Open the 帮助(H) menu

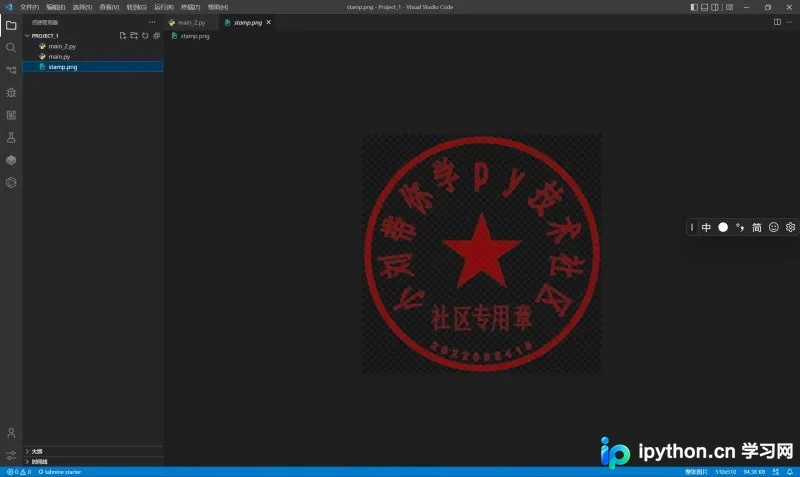218,7
